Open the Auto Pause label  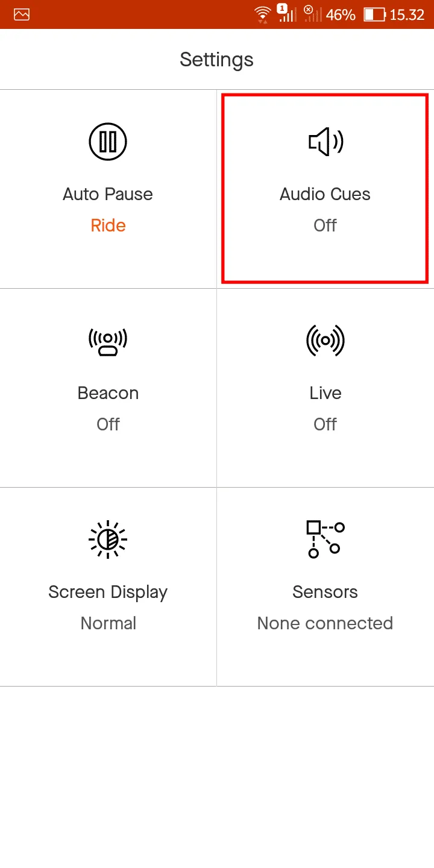coord(108,194)
